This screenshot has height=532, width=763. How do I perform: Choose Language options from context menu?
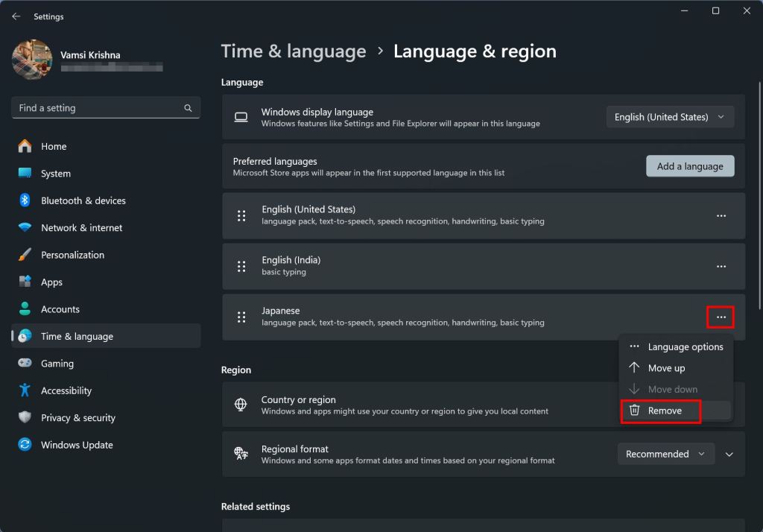pos(676,346)
